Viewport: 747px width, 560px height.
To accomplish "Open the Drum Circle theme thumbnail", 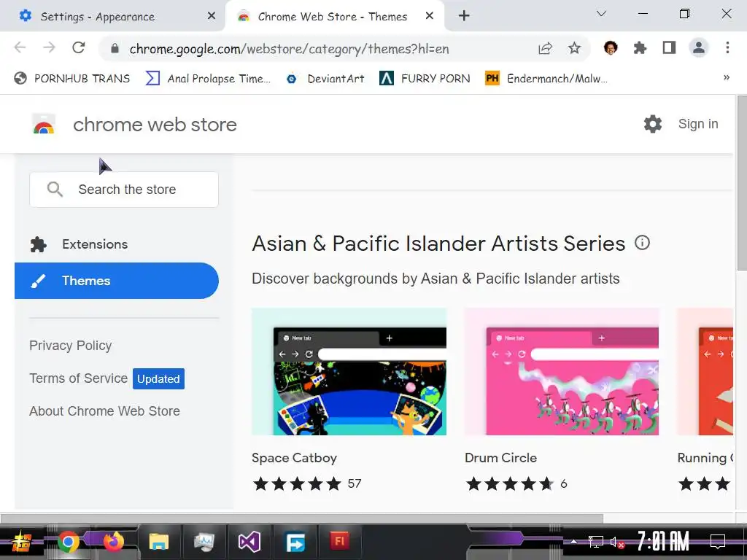I will coord(562,371).
